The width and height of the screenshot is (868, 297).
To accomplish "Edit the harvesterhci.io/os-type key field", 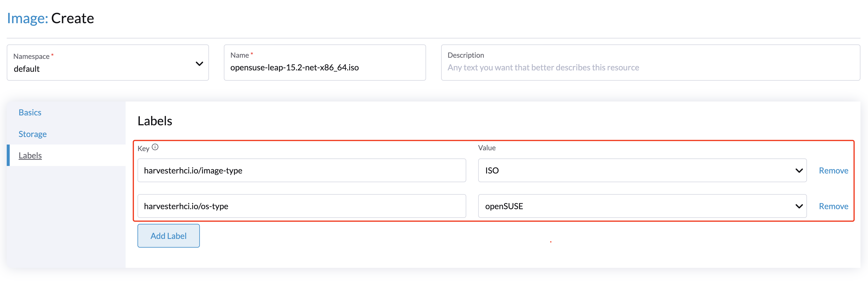I will tap(301, 206).
